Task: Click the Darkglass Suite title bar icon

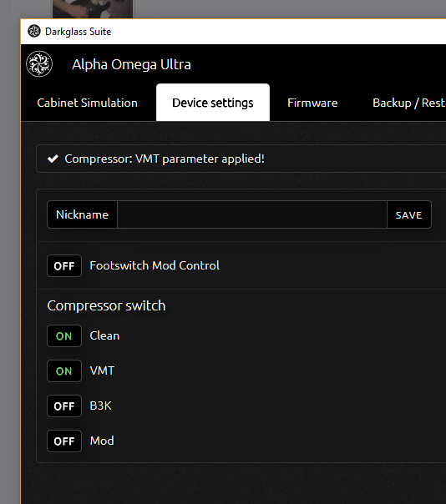Action: click(34, 31)
